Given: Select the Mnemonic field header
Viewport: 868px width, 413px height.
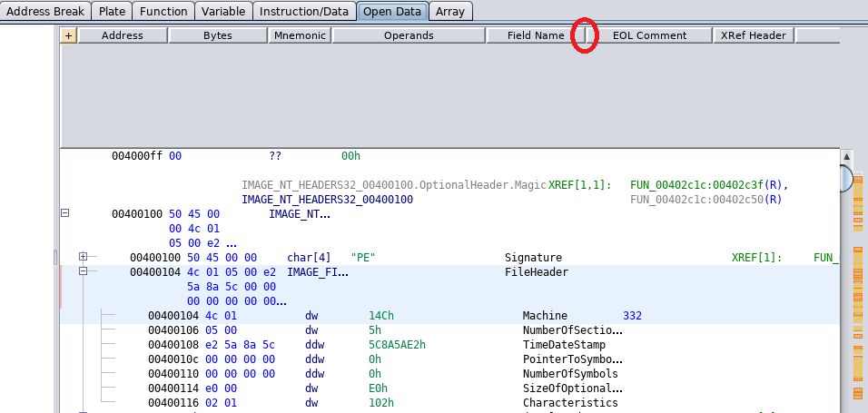Looking at the screenshot, I should 300,35.
